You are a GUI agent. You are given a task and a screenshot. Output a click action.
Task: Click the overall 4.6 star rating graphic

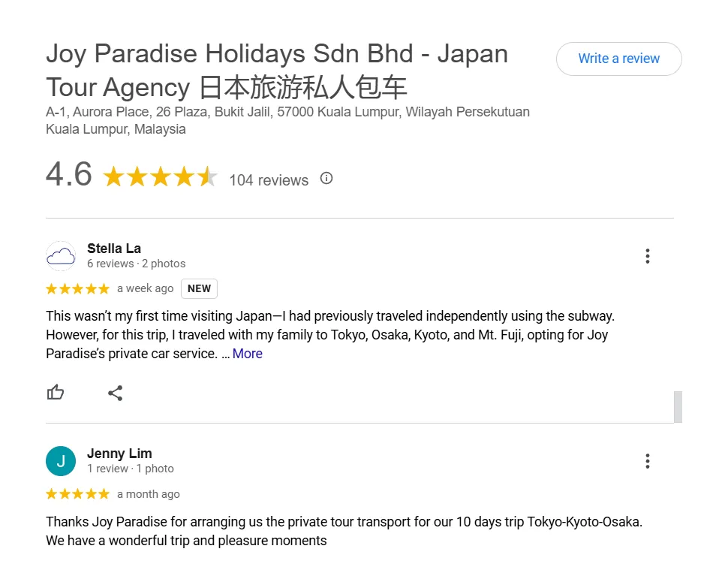(160, 177)
